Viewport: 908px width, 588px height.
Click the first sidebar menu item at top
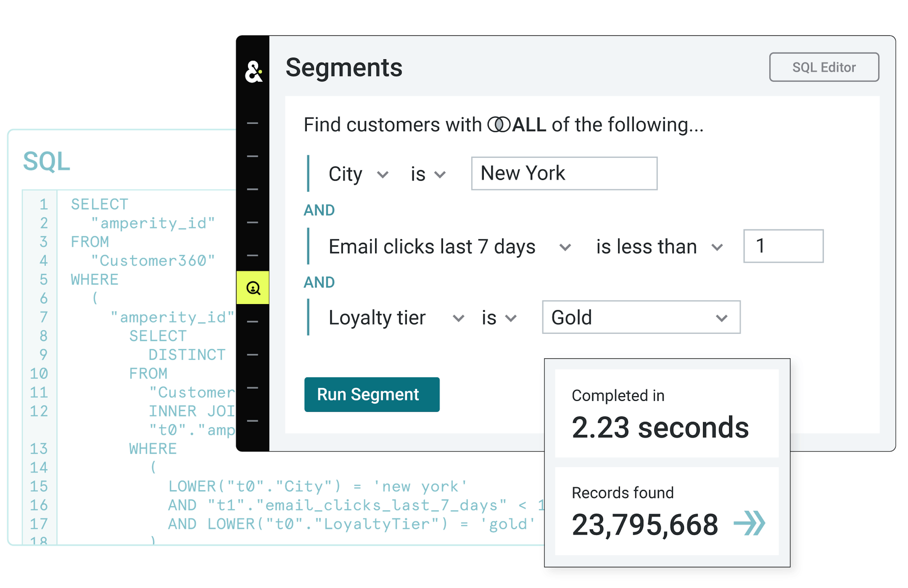(x=253, y=123)
